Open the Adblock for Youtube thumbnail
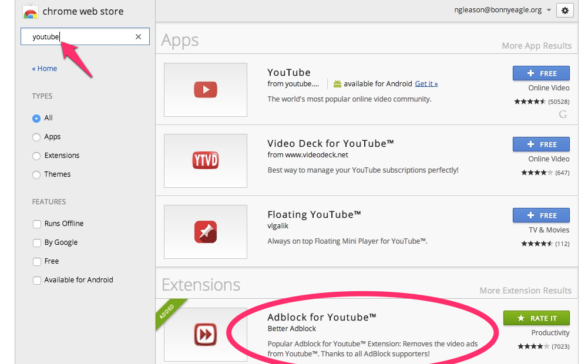Screen dimensions: 588x364 pos(206,334)
